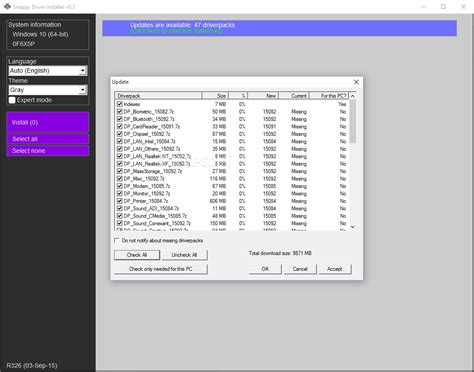Screen dimensions: 474x372
Task: Select the DP_LAN_Realtek-NT_15092.7z row name
Action: pos(157,156)
